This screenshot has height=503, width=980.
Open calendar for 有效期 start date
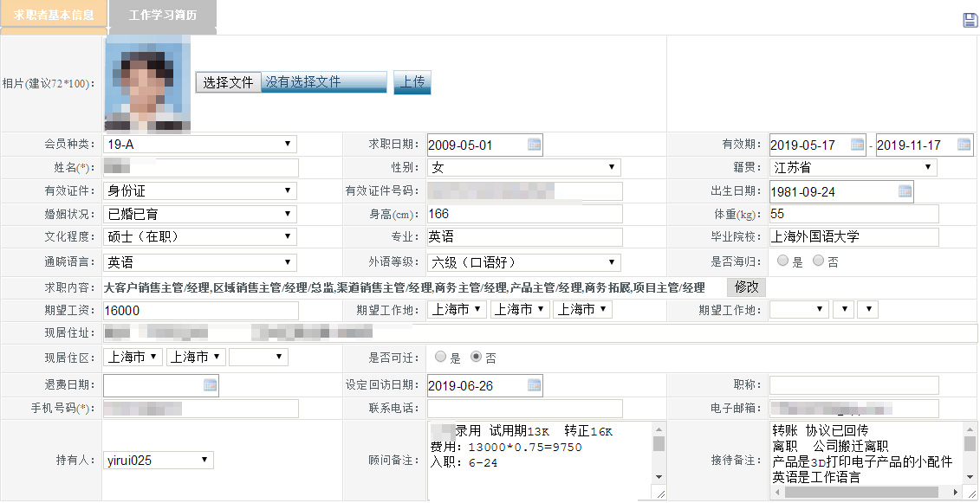pos(858,145)
